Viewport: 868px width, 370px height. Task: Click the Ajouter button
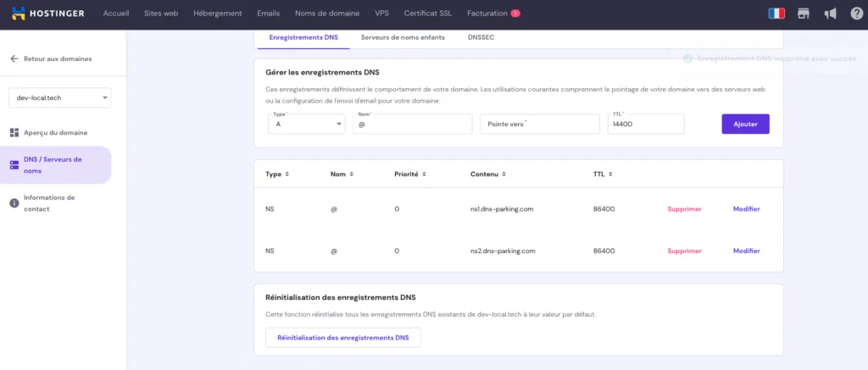[745, 124]
